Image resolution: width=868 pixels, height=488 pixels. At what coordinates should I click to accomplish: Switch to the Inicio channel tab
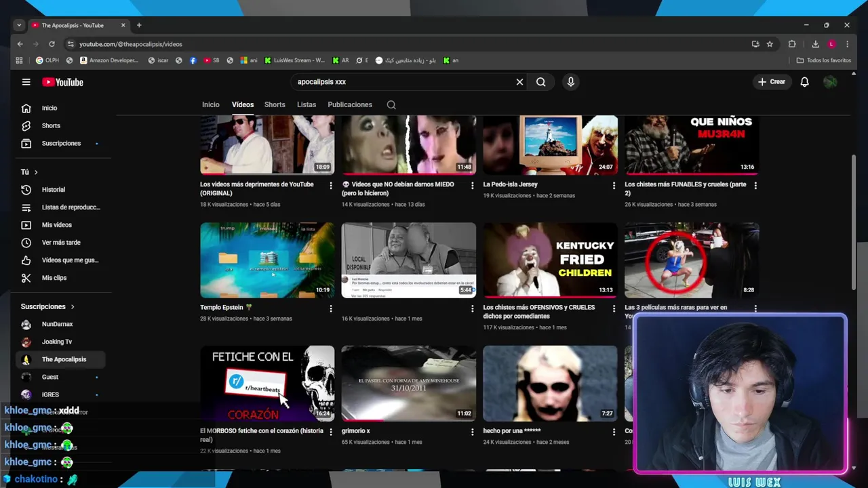tap(210, 104)
